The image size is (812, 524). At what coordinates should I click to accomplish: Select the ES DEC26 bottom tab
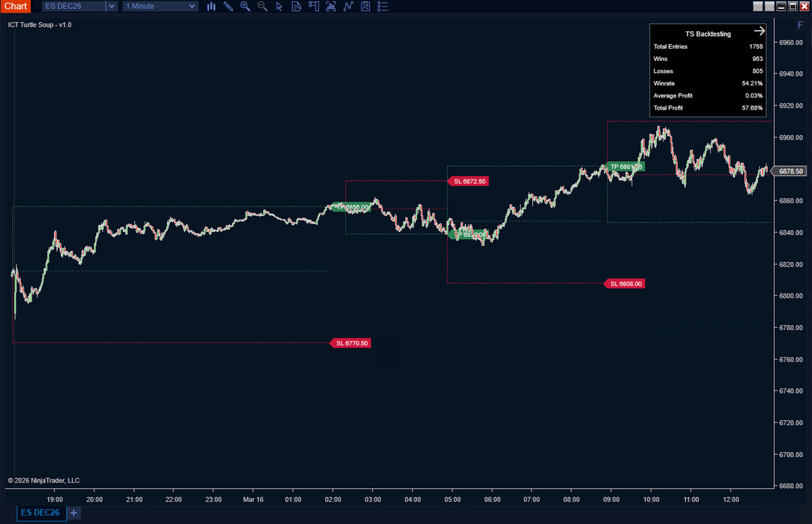pyautogui.click(x=41, y=513)
